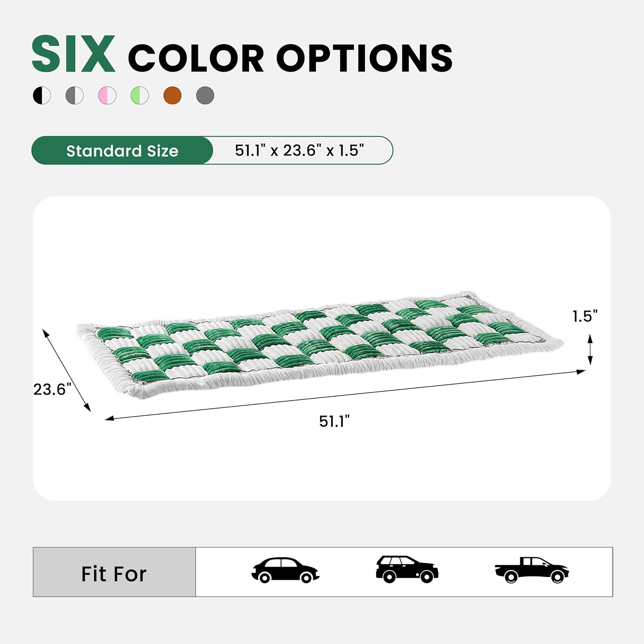644x644 pixels.
Task: Click the 1.5" thickness double arrow
Action: click(x=590, y=349)
